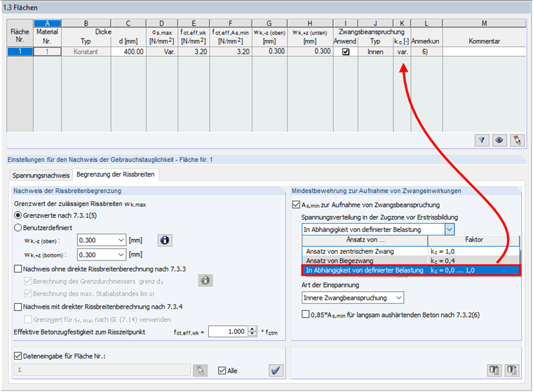
Task: Click wk,+z (unten) table cell 0.300
Action: click(x=311, y=52)
